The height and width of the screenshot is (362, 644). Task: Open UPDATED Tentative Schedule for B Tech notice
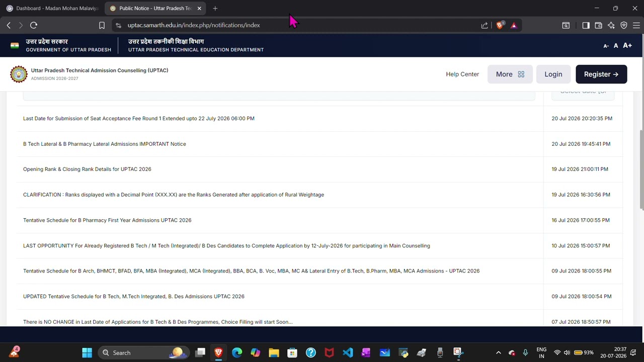(134, 297)
